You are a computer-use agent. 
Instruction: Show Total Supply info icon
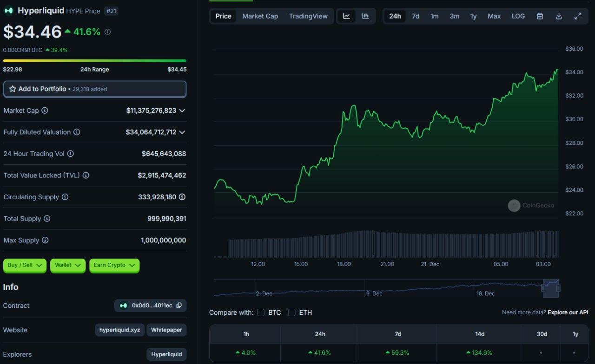47,218
